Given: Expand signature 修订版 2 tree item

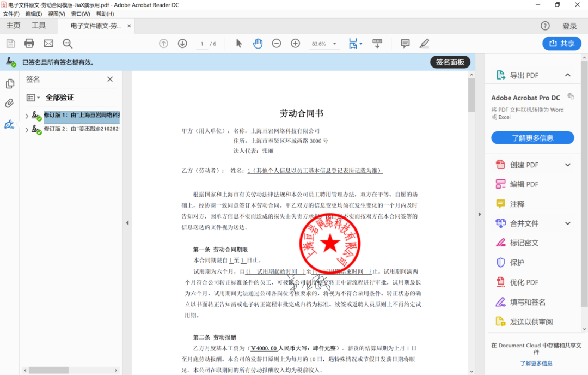Looking at the screenshot, I should (27, 130).
